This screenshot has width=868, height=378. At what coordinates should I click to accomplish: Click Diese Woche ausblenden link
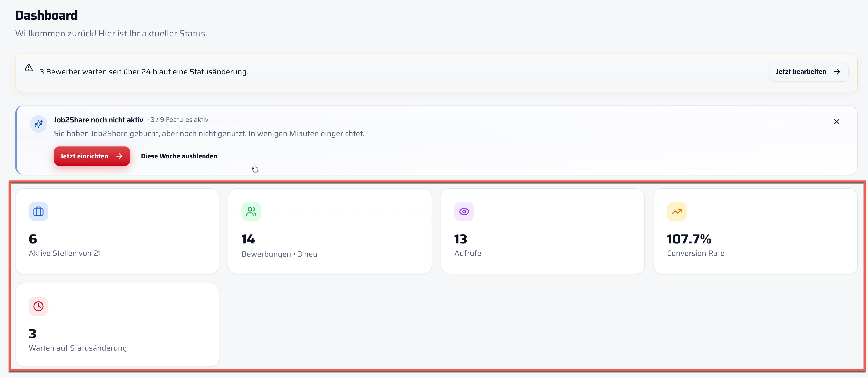pos(179,156)
